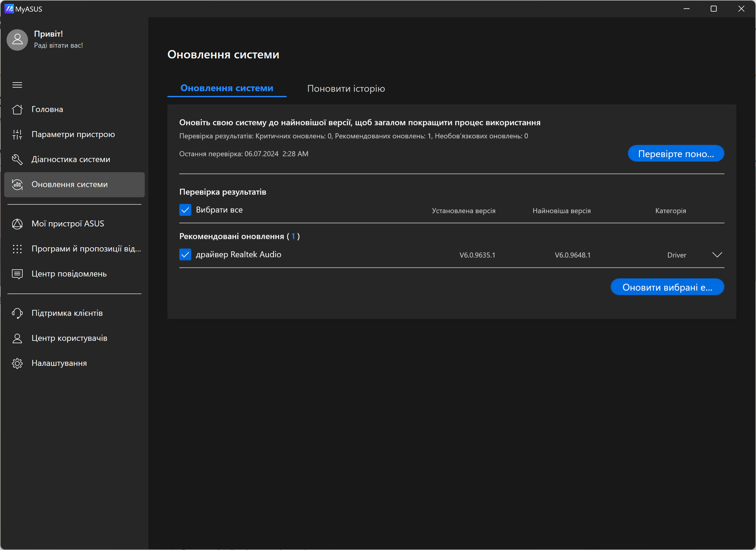Screen dimensions: 756x550
Task: Click the home icon beside Головна
Action: coord(17,109)
